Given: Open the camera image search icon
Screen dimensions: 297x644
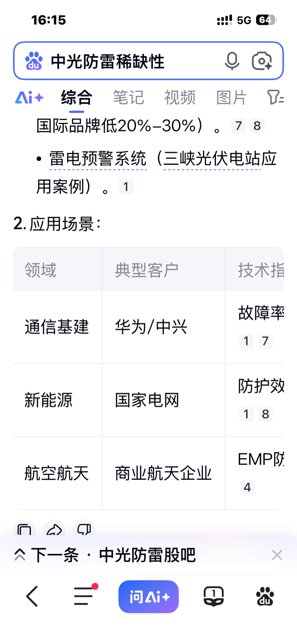Looking at the screenshot, I should [x=262, y=61].
